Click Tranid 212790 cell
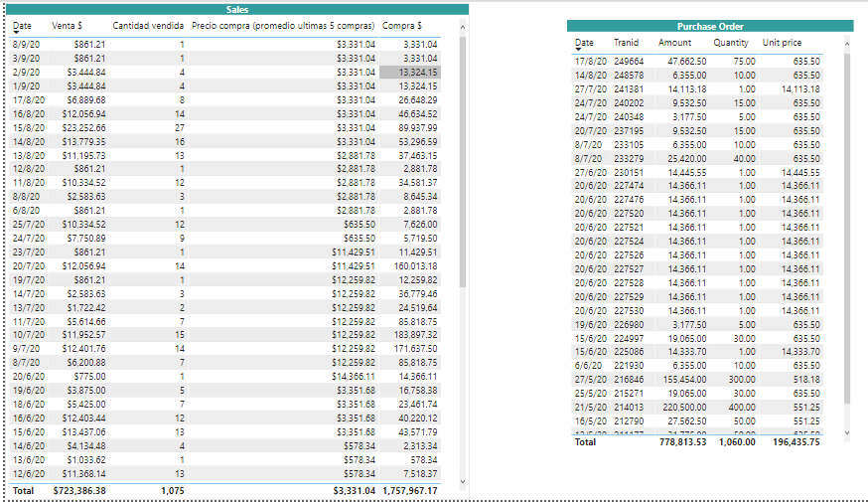Image resolution: width=868 pixels, height=502 pixels. tap(629, 421)
